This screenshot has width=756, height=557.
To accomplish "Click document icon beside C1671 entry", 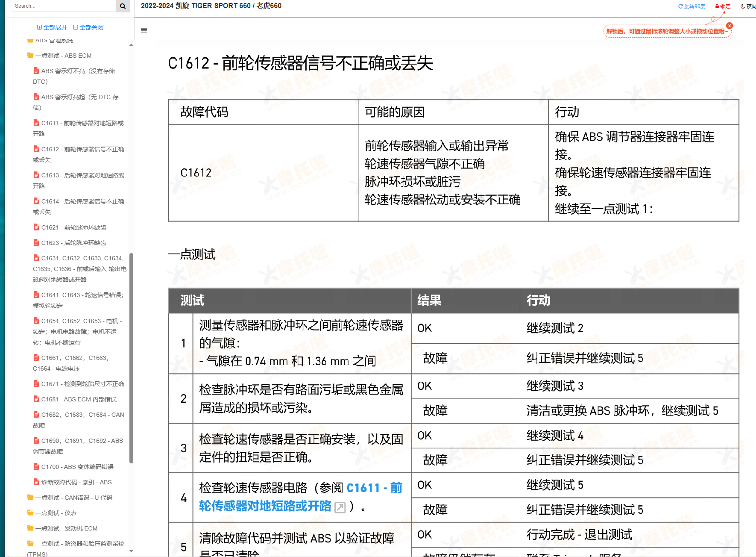I will (x=36, y=383).
